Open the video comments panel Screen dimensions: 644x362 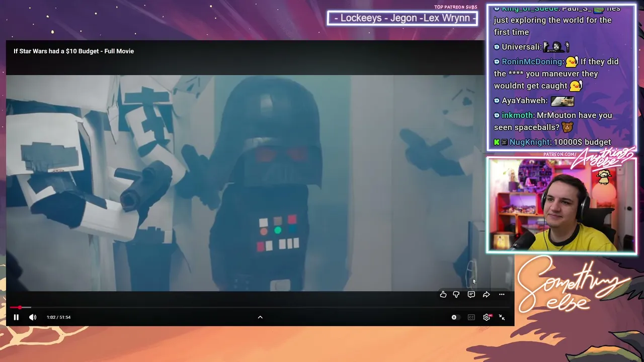pyautogui.click(x=471, y=295)
